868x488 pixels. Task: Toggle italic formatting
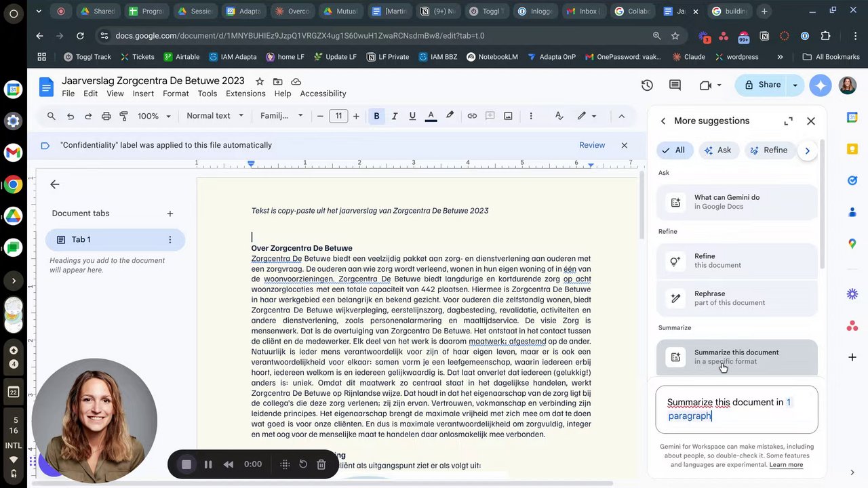(x=394, y=116)
